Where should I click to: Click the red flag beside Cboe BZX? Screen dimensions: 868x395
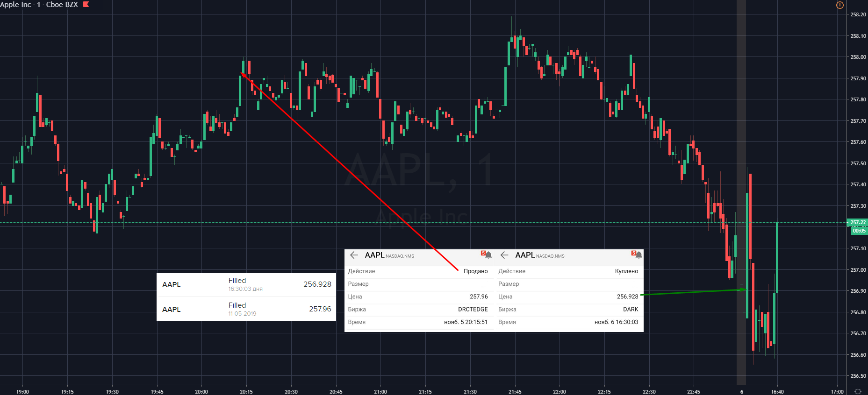pos(86,4)
